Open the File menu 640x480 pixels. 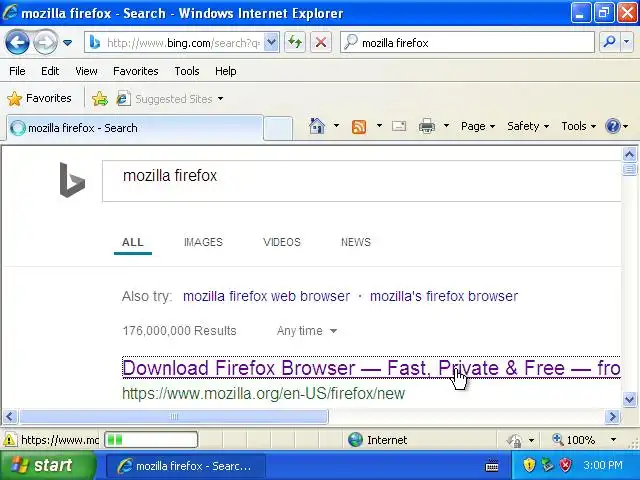pos(17,71)
